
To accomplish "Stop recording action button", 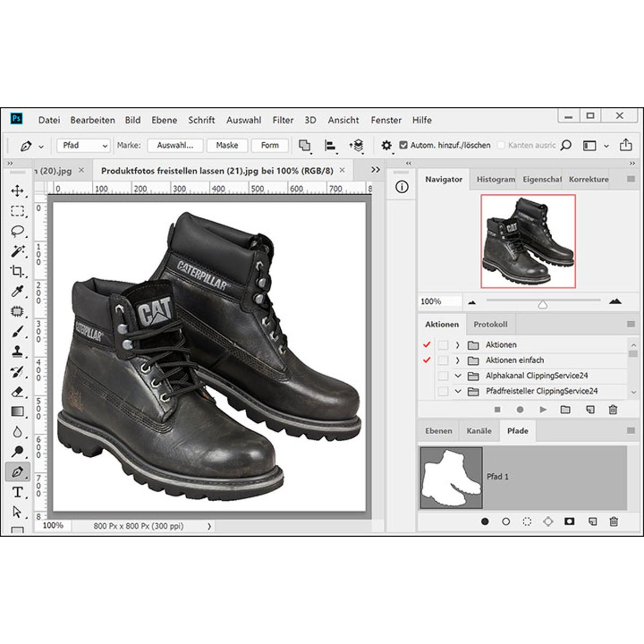I will point(497,410).
